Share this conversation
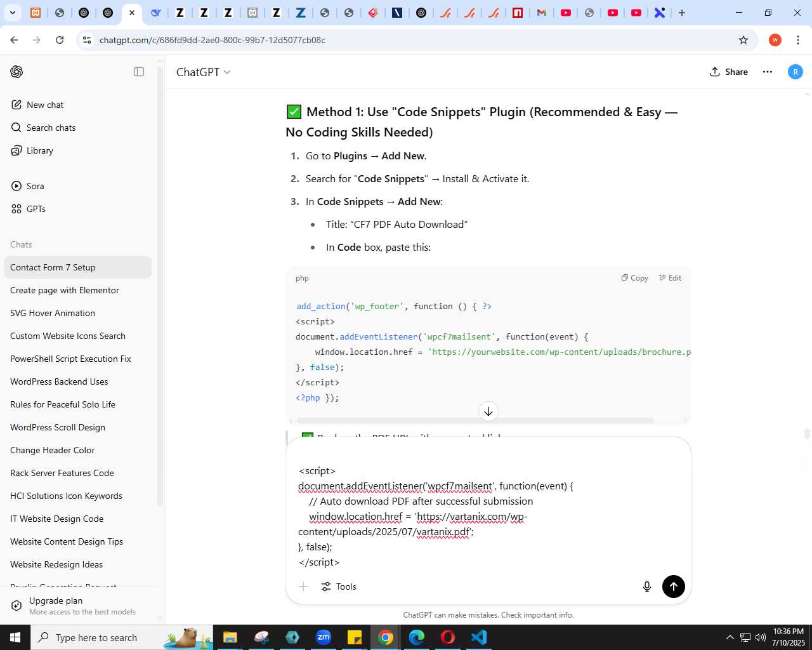This screenshot has height=650, width=812. pyautogui.click(x=729, y=72)
